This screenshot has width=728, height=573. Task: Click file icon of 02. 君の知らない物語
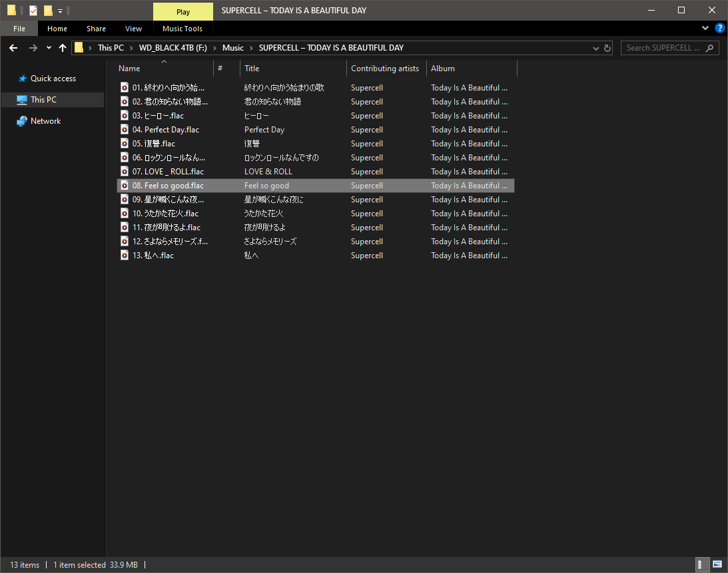125,101
